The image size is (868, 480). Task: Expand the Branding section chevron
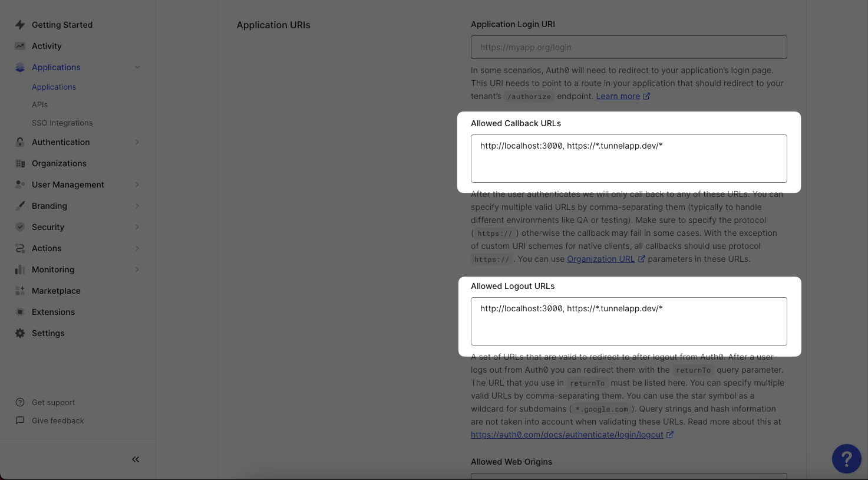[137, 206]
